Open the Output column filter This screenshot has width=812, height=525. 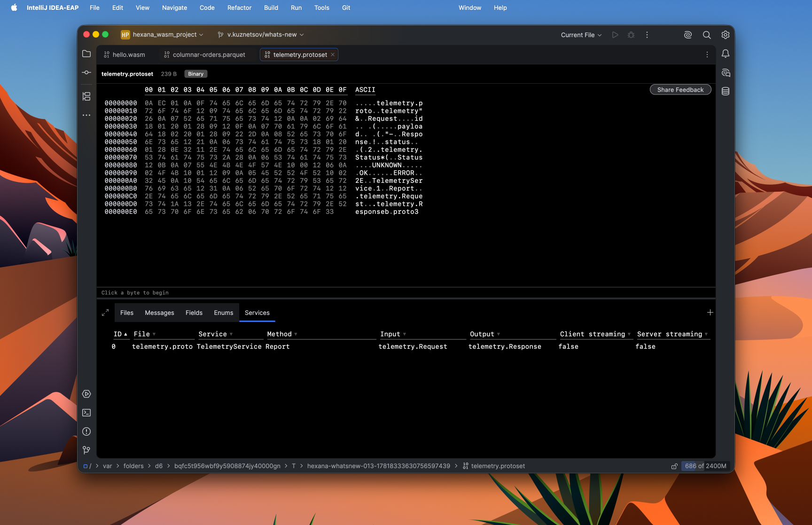pos(499,334)
